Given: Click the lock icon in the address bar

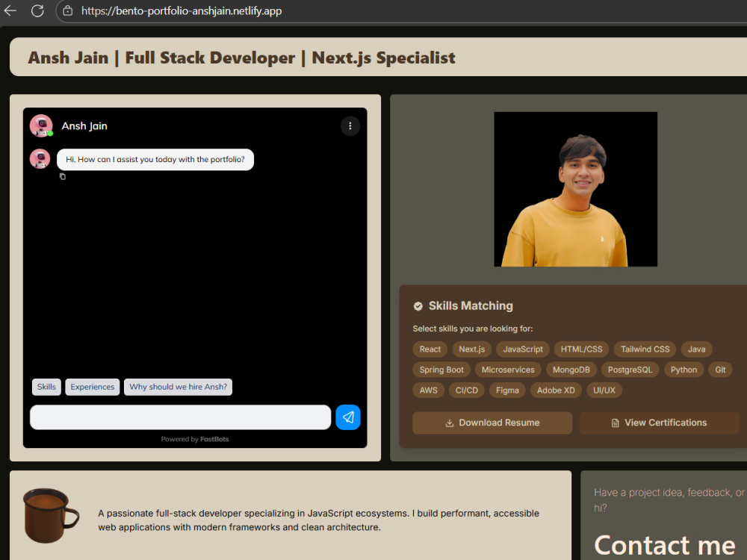Looking at the screenshot, I should pos(68,10).
